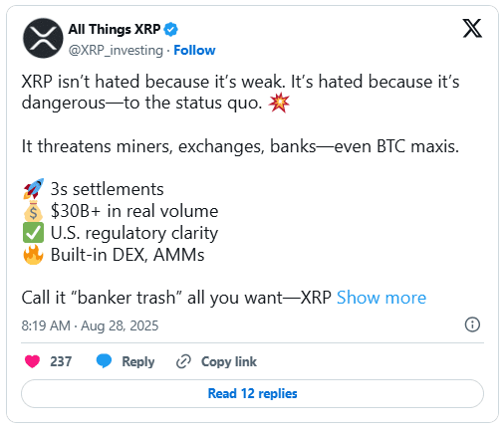Click the Reply text label
This screenshot has height=429, width=504.
[x=138, y=361]
